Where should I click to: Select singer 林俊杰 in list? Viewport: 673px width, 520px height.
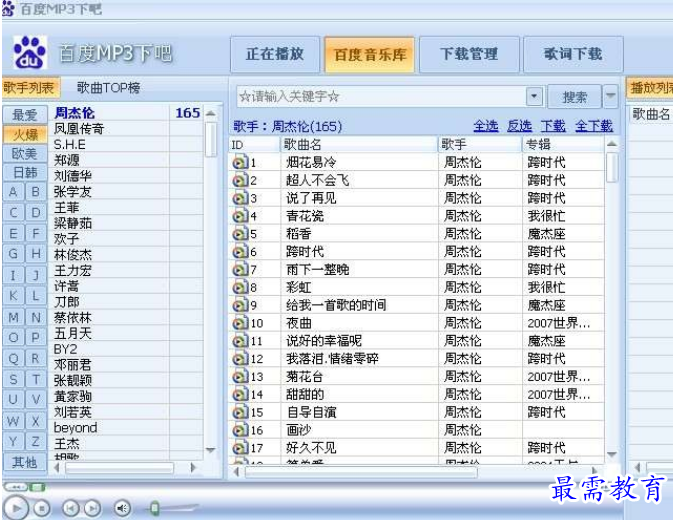[73, 255]
